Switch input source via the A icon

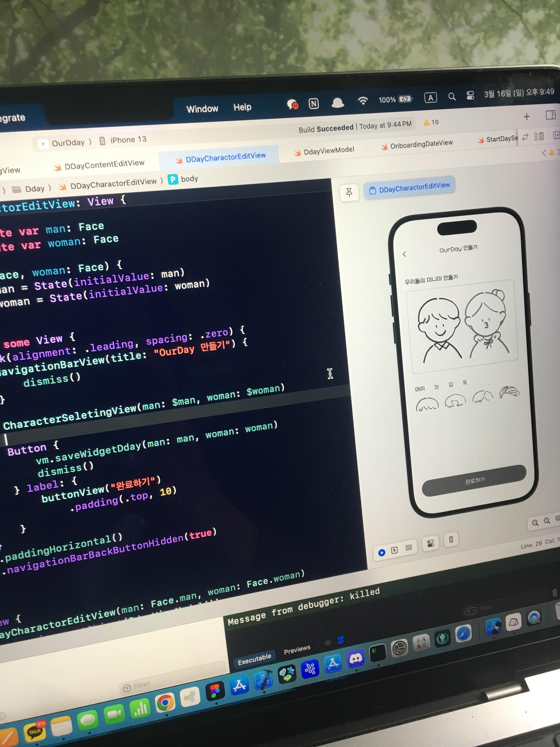(431, 98)
